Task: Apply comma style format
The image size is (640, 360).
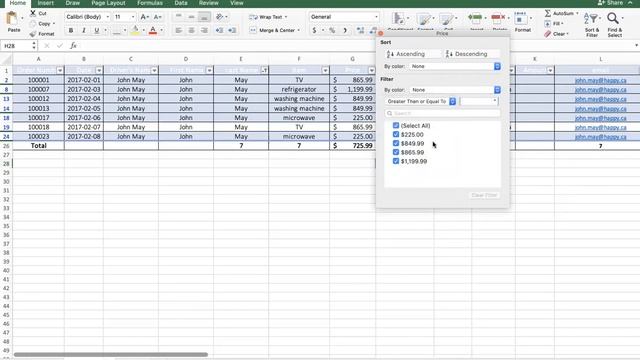Action: [x=345, y=30]
